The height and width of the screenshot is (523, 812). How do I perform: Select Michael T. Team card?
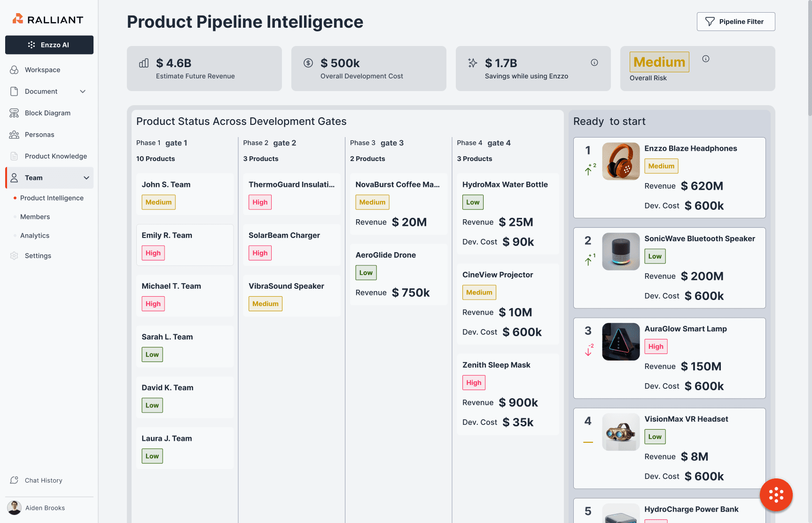pos(185,296)
